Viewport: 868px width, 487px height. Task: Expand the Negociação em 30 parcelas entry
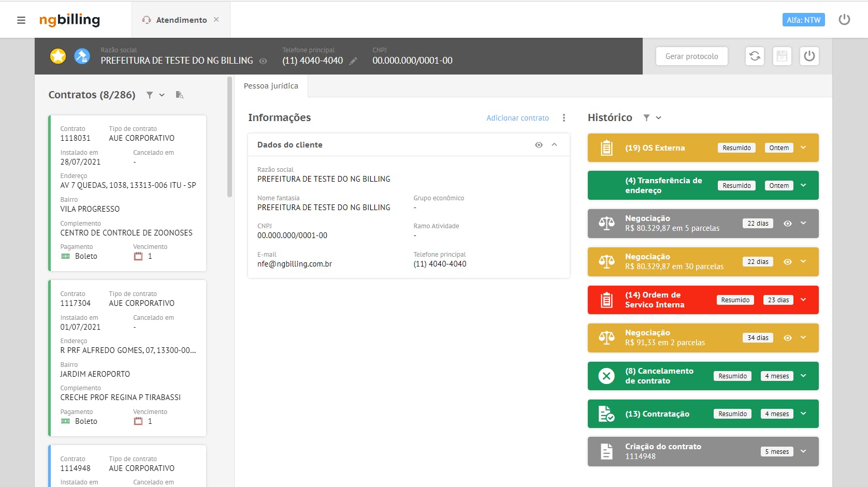pyautogui.click(x=803, y=261)
